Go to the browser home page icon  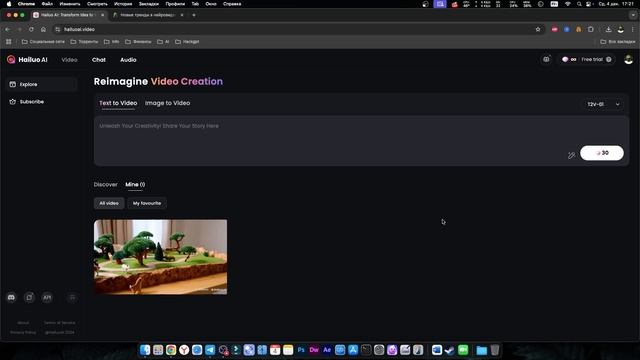coord(43,29)
